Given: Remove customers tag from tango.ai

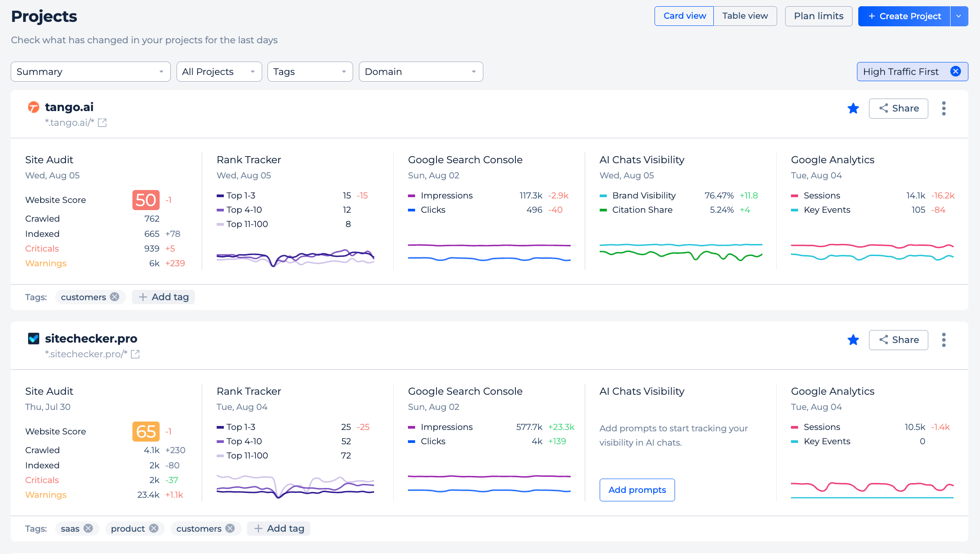Looking at the screenshot, I should coord(115,297).
